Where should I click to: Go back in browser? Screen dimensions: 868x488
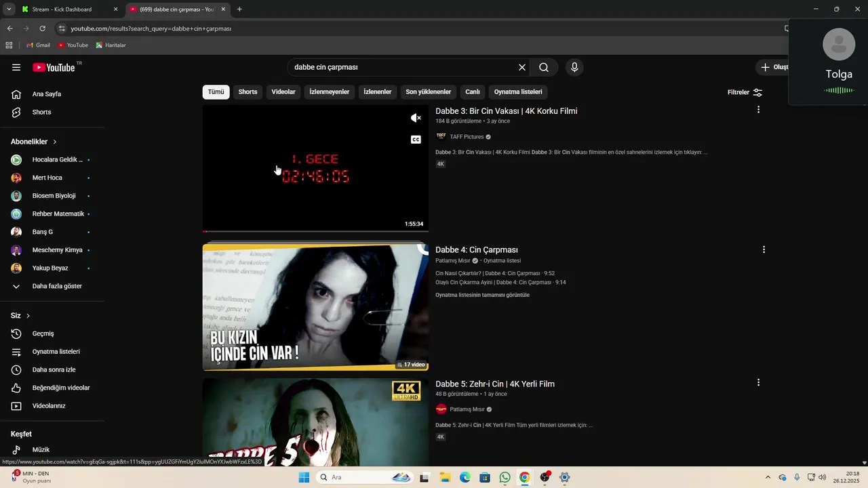pyautogui.click(x=9, y=28)
